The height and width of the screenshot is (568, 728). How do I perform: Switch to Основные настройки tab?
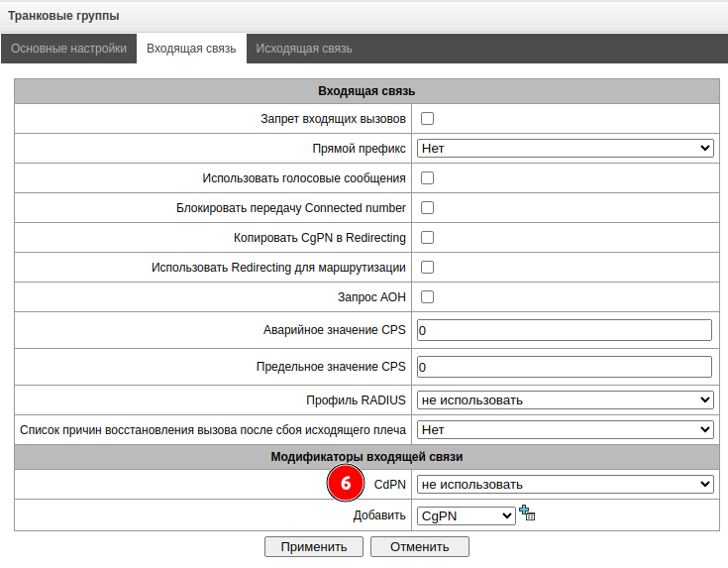[x=68, y=49]
